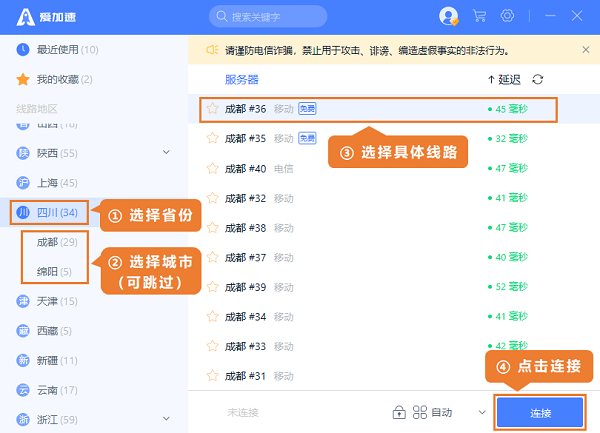Click the clock icon for recent use
The image size is (600, 433).
23,50
